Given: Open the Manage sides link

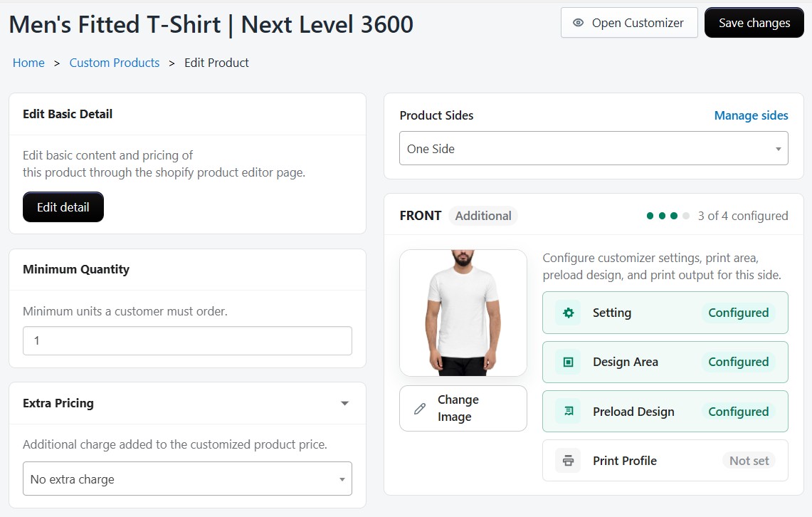Looking at the screenshot, I should click(x=751, y=115).
